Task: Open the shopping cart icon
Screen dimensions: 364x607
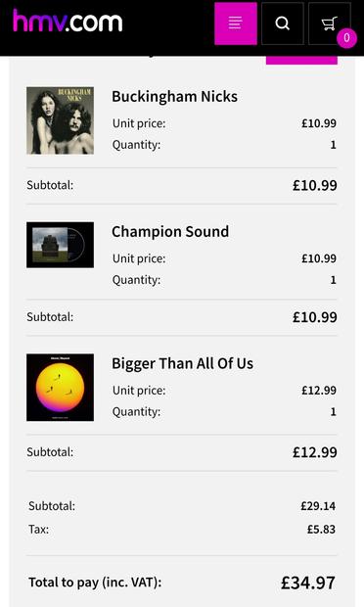Action: coord(329,23)
